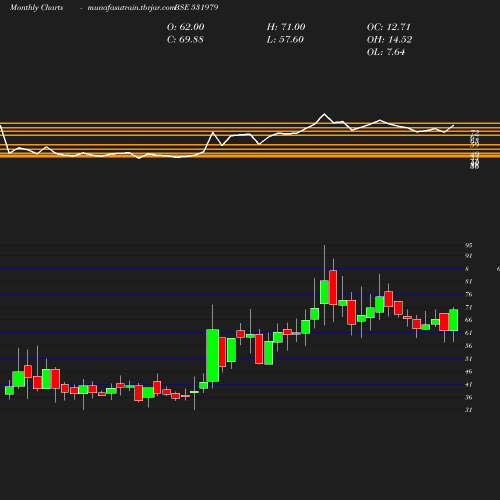500x500 pixels.
Task: Click the 71 price axis label
Action: (x=469, y=307)
